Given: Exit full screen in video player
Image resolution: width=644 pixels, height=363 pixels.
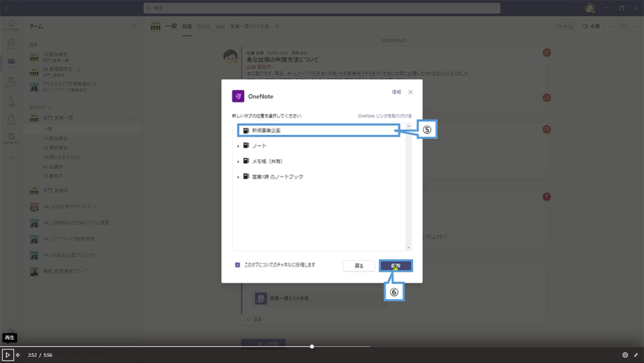Looking at the screenshot, I should 636,355.
